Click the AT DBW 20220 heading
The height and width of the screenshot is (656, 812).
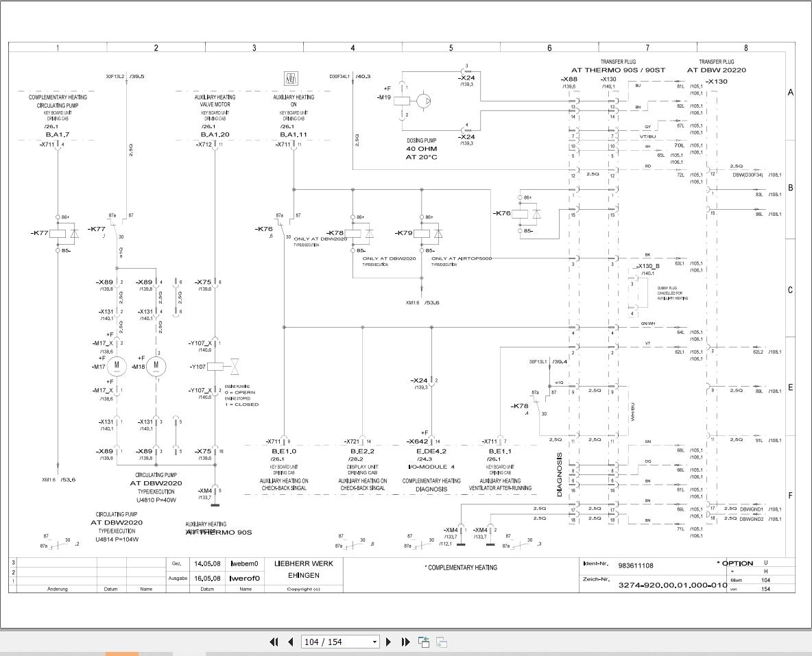click(717, 70)
